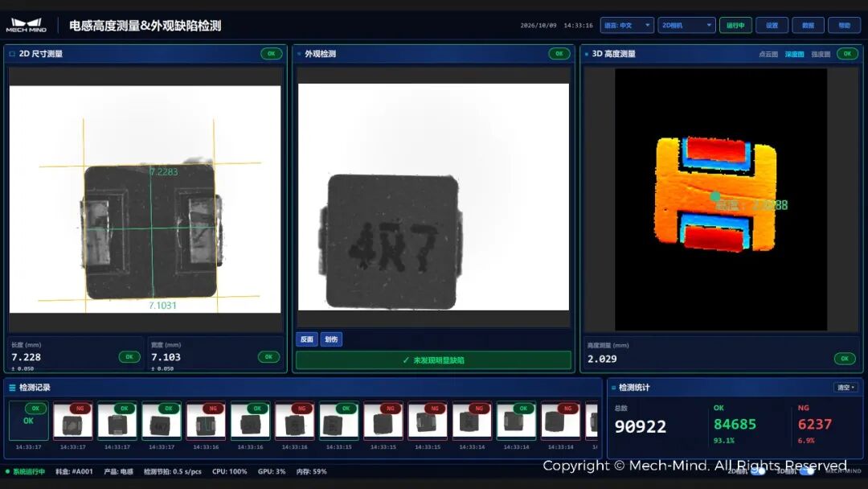Image resolution: width=868 pixels, height=489 pixels.
Task: Click the list icon beside 检测记录
Action: 12,388
